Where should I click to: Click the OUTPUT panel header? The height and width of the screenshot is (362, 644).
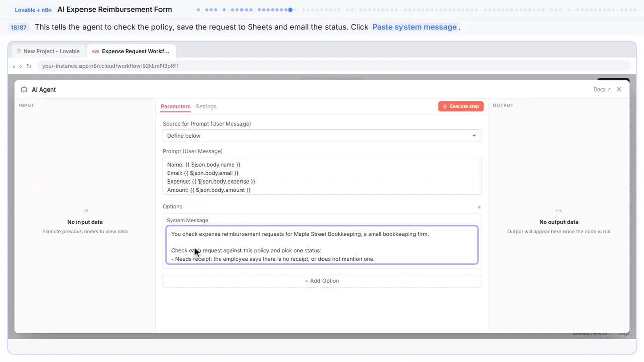click(503, 105)
